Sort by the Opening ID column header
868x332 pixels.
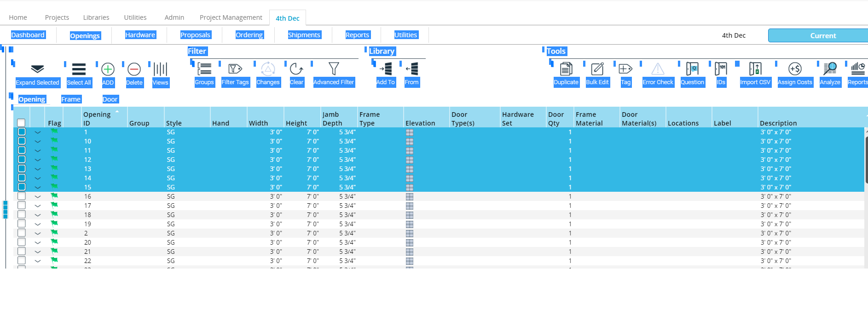click(97, 119)
